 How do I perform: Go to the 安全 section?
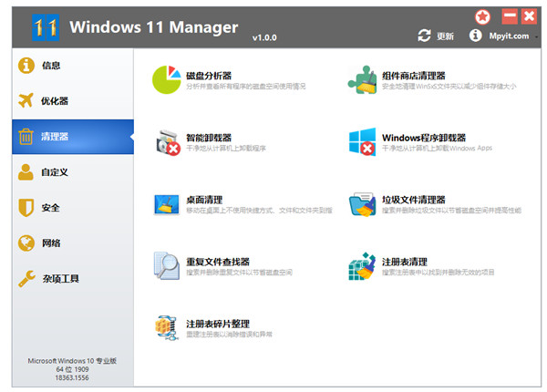click(73, 208)
